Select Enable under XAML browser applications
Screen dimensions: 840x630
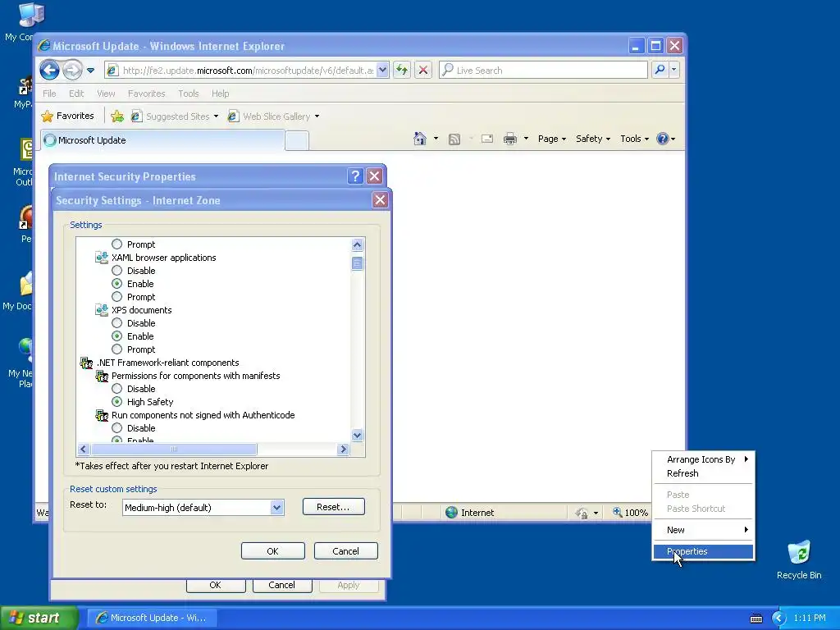point(116,283)
